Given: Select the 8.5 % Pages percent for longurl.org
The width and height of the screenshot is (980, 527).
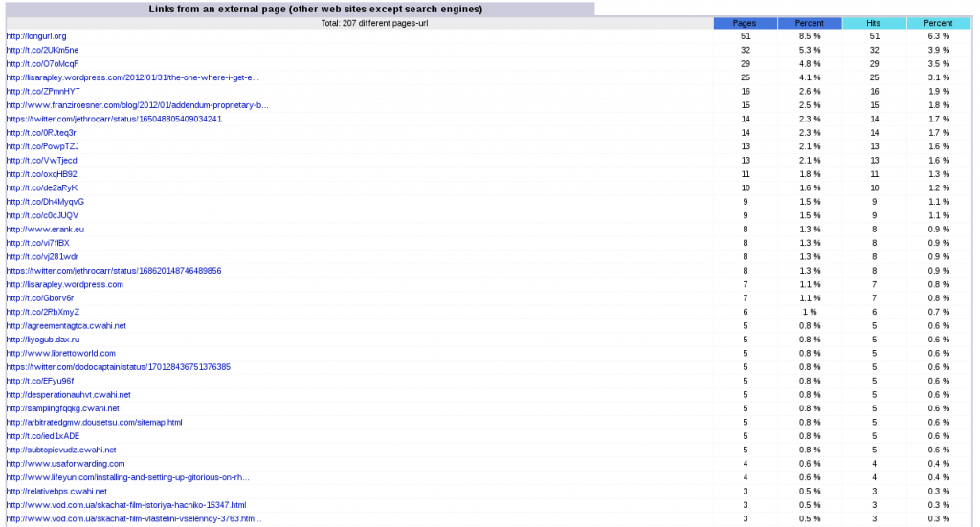Looking at the screenshot, I should (x=810, y=36).
